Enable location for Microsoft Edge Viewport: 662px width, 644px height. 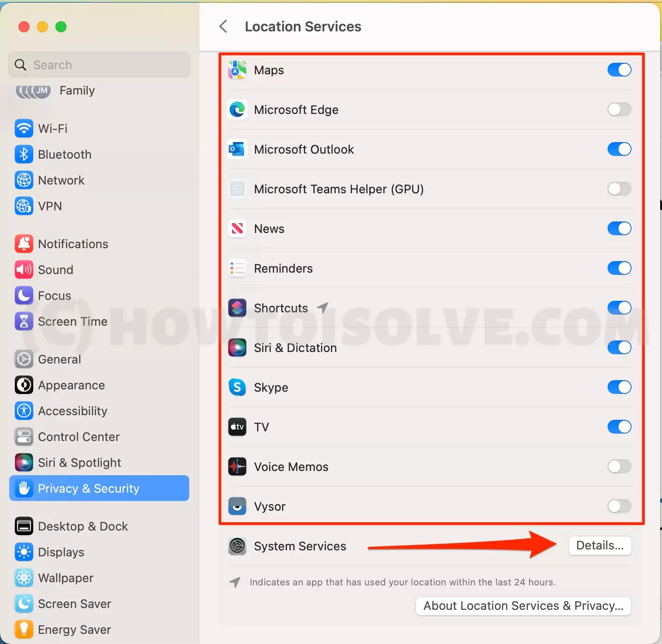click(619, 109)
